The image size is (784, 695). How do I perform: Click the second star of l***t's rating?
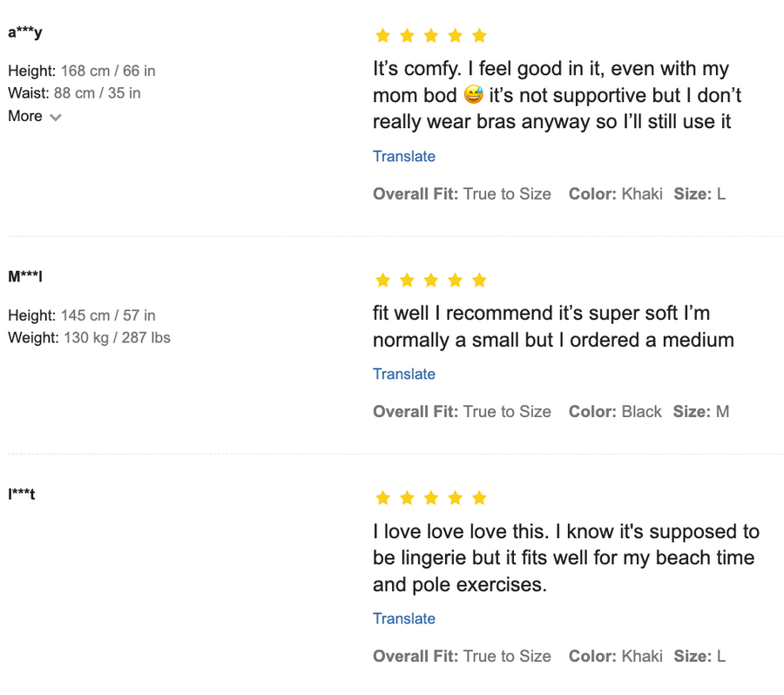pos(407,498)
